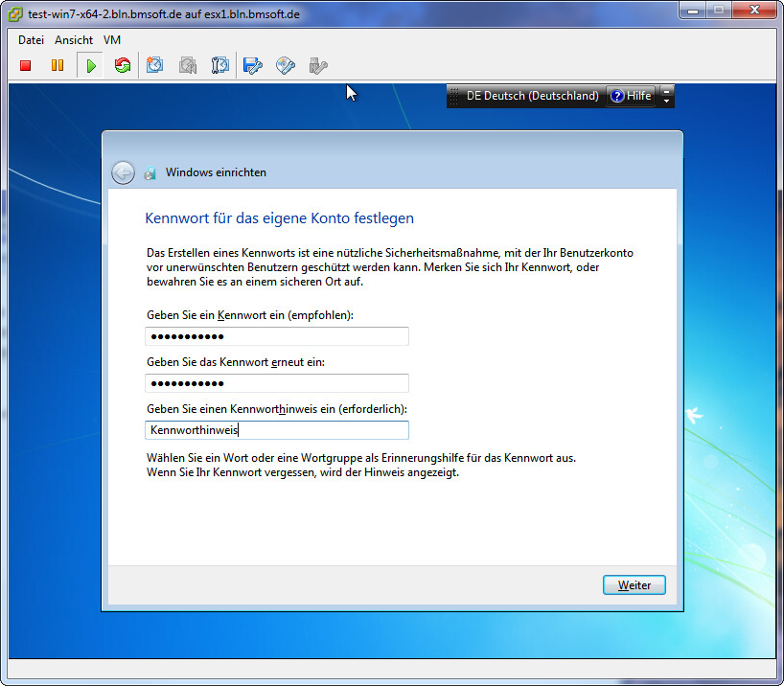Click the take snapshot clock icon

coord(155,65)
